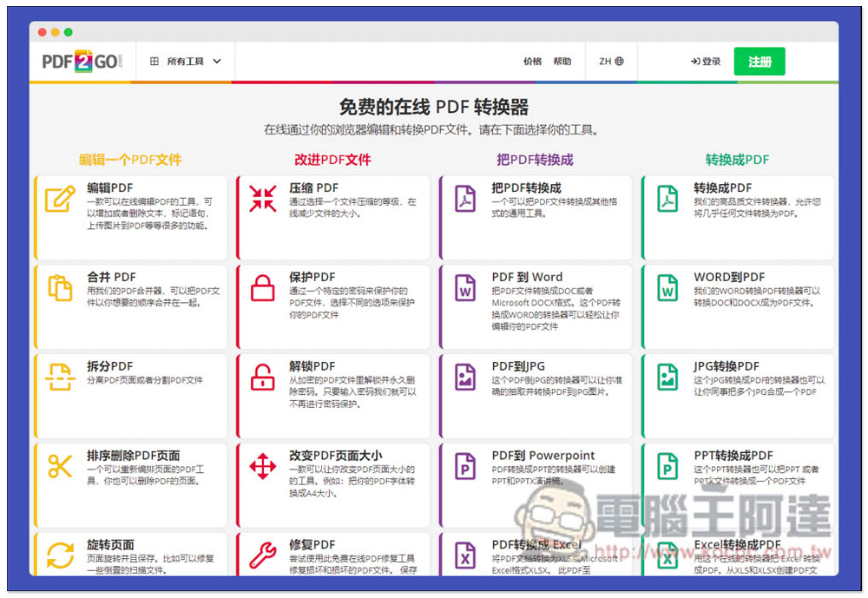Select the green 转换成PDF category heading
868x598 pixels.
[x=737, y=160]
